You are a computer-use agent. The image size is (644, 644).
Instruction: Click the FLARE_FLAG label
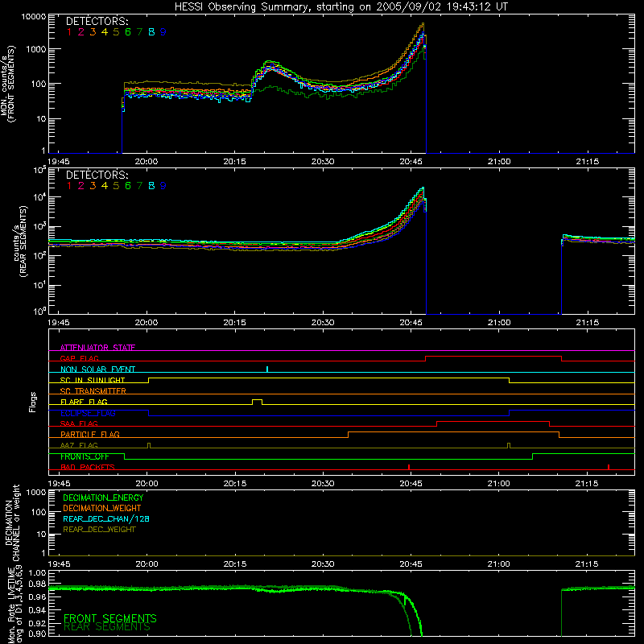[x=84, y=402]
